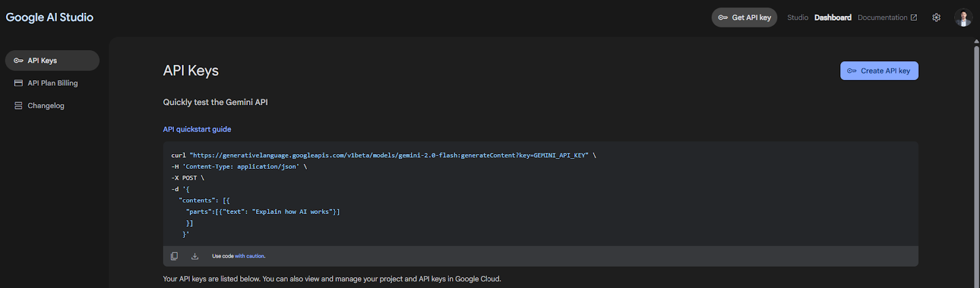This screenshot has height=288, width=980.
Task: Open API Plan Billing in the sidebar
Action: click(52, 83)
